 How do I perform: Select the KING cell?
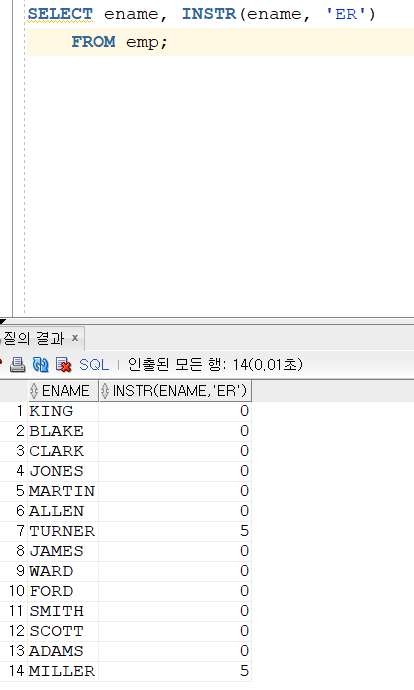point(63,411)
